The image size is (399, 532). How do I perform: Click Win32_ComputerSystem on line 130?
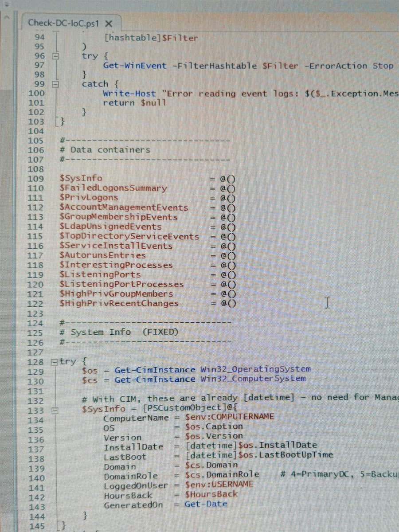pyautogui.click(x=253, y=379)
